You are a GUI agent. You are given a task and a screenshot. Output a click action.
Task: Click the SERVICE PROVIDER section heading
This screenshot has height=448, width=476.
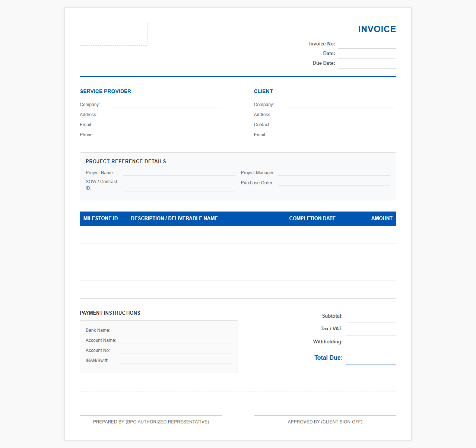[105, 91]
